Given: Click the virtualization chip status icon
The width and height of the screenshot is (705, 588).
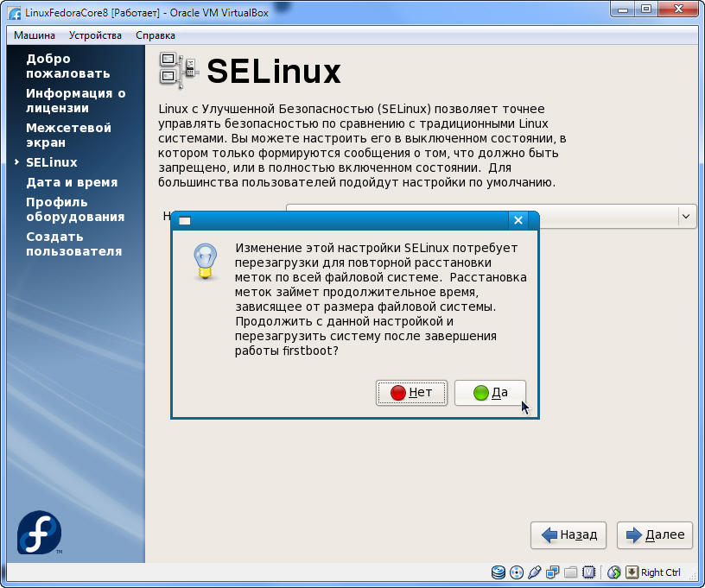Looking at the screenshot, I should click(588, 572).
